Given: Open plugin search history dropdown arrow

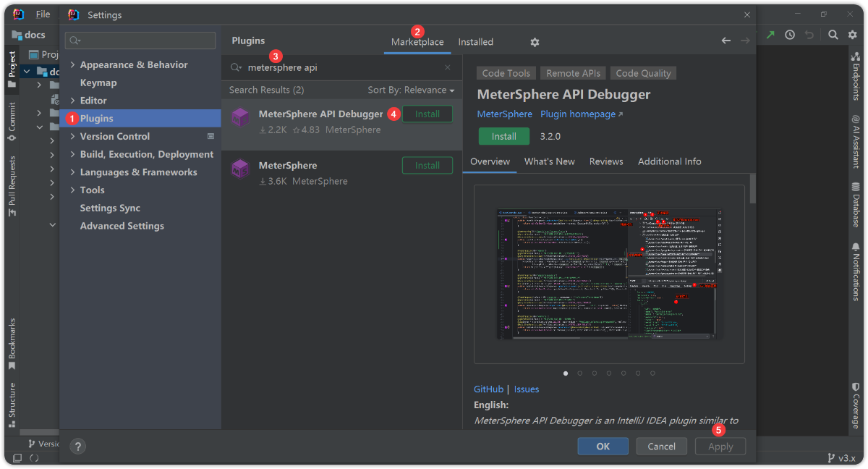Looking at the screenshot, I should click(x=236, y=67).
